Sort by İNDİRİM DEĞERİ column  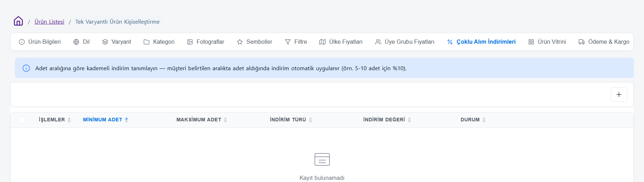[387, 120]
